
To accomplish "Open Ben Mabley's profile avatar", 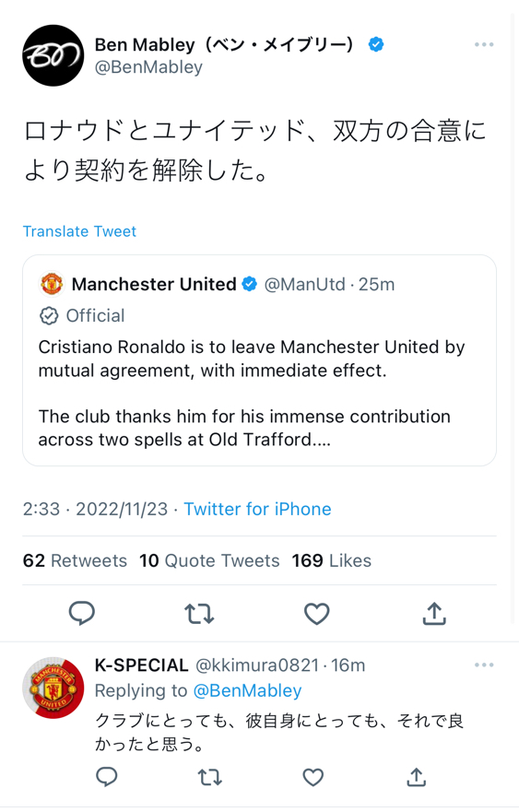I will click(x=53, y=55).
